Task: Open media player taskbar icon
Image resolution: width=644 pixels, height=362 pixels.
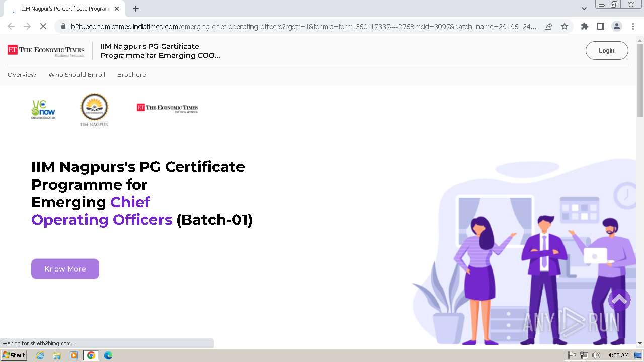Action: 74,355
